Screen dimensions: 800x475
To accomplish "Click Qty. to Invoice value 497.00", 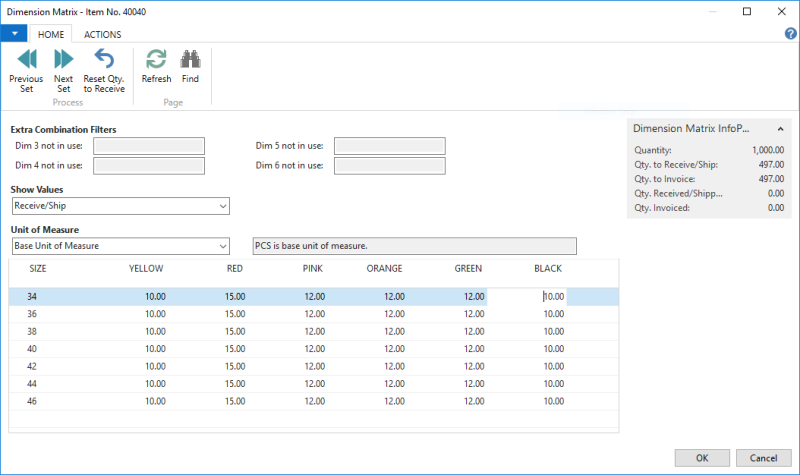I will 771,179.
